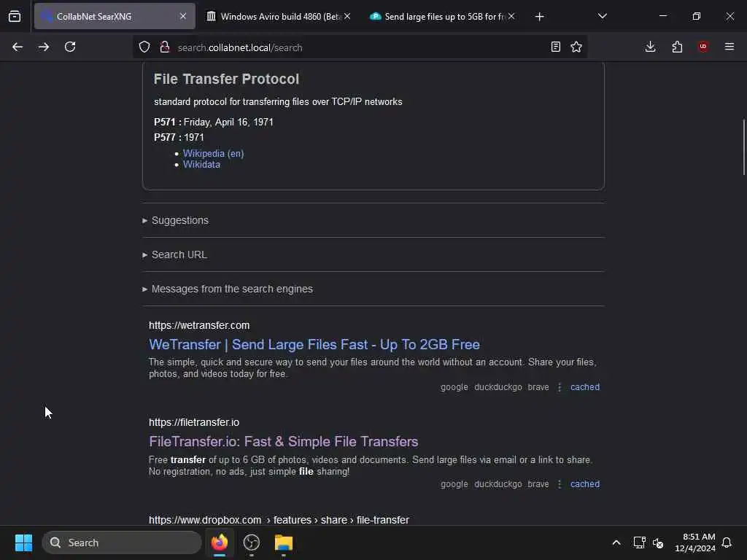Click the page vertical scrollbar

click(743, 147)
